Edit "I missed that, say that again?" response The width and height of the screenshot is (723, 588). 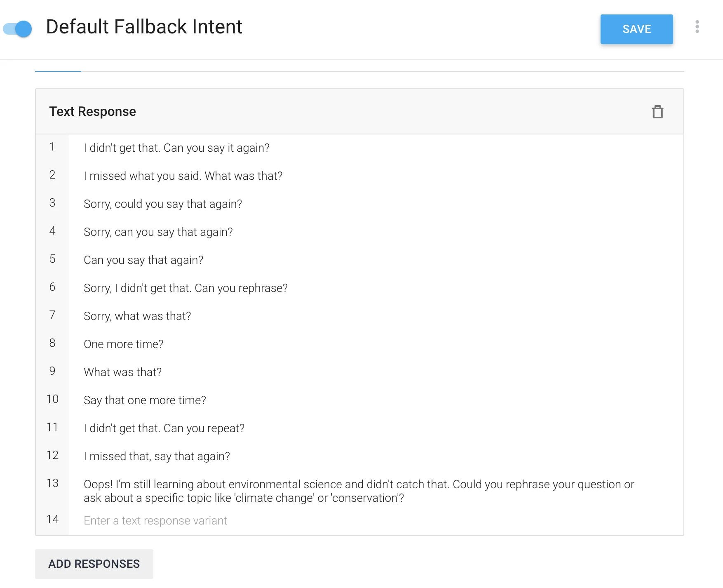157,456
